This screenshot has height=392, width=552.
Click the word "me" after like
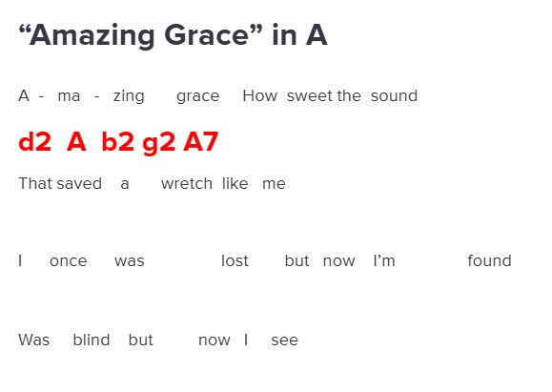[274, 184]
